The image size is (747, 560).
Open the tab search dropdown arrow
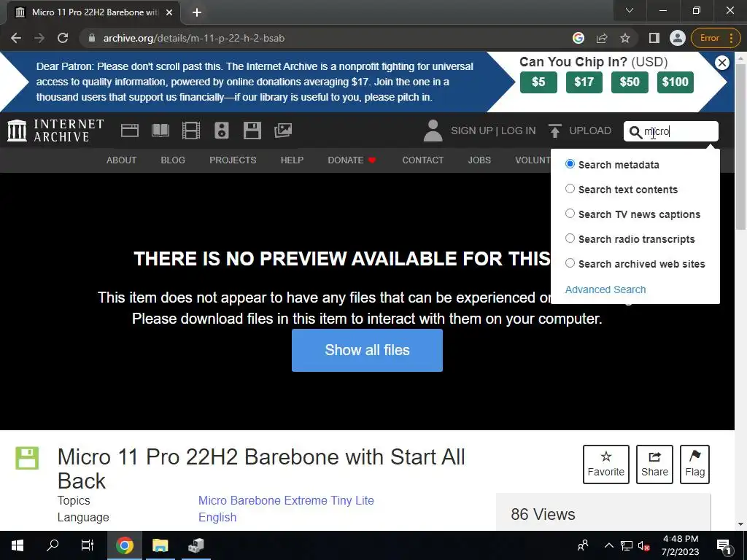click(x=630, y=10)
